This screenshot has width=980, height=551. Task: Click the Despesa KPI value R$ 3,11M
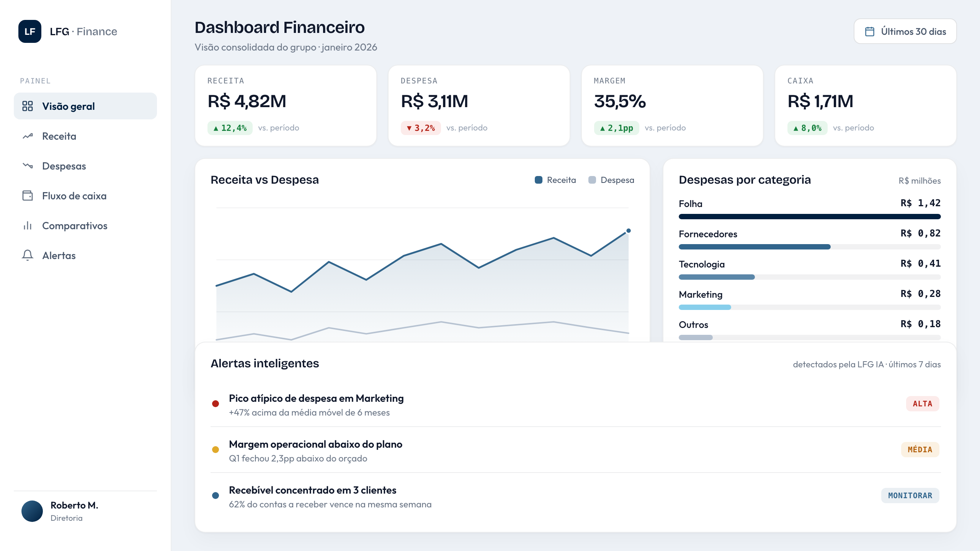click(x=434, y=101)
